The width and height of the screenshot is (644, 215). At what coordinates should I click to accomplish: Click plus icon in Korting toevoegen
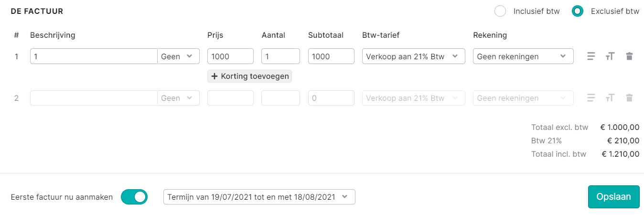click(x=215, y=76)
